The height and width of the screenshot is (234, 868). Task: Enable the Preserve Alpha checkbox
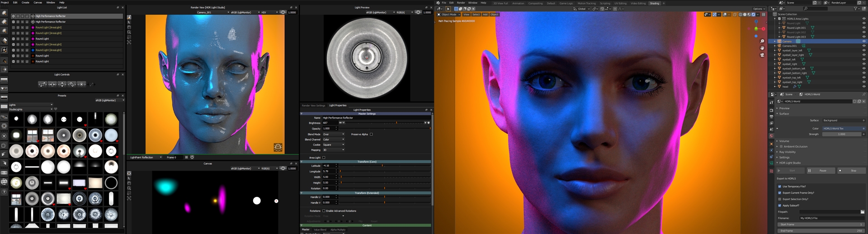tap(371, 134)
